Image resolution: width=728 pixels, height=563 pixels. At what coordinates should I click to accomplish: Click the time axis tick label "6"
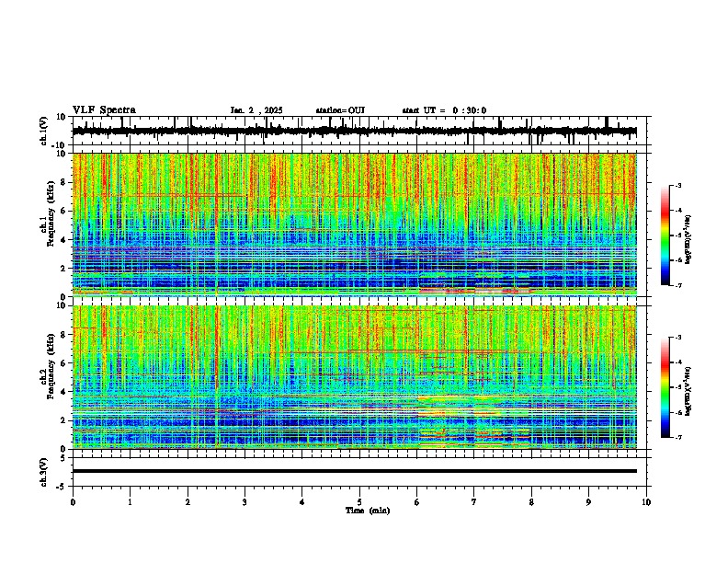(417, 502)
